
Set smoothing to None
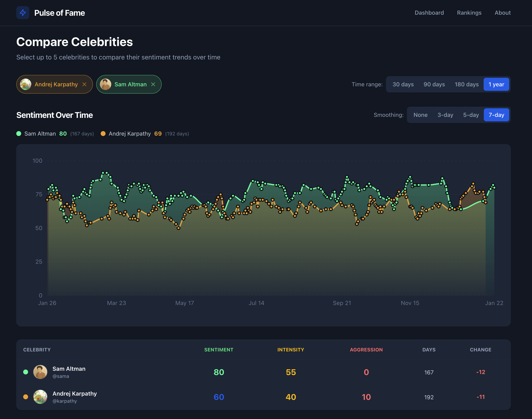tap(420, 115)
